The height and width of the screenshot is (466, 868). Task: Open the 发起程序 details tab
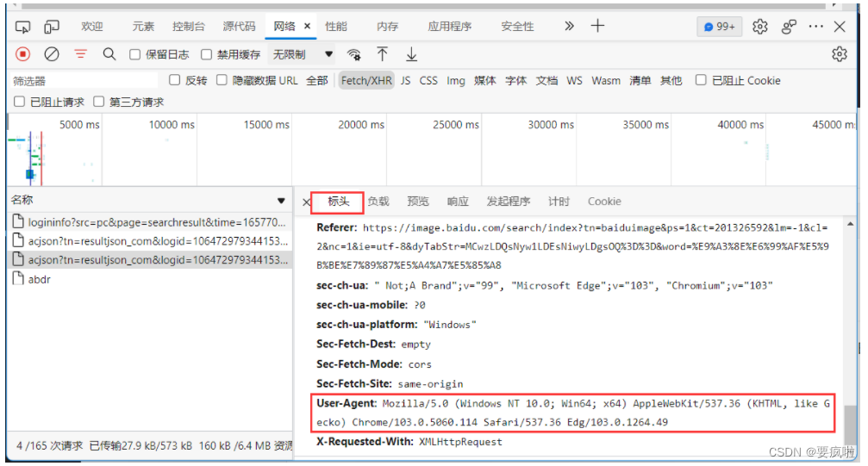tap(509, 202)
